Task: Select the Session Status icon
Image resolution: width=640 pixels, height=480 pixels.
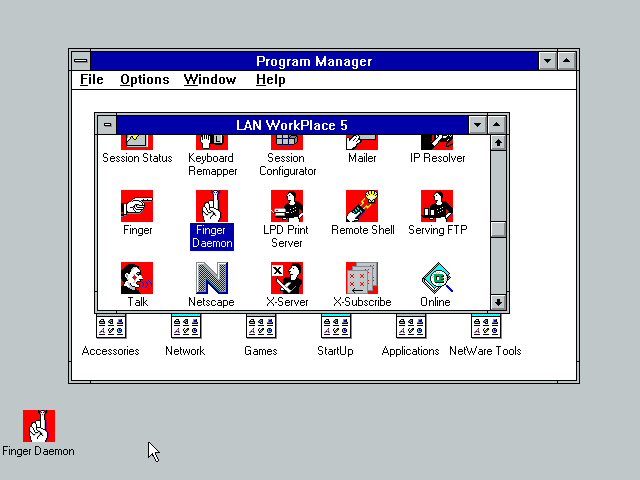Action: [137, 142]
